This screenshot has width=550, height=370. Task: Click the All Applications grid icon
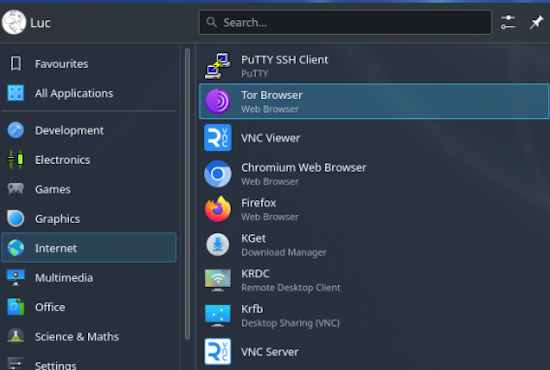point(16,93)
